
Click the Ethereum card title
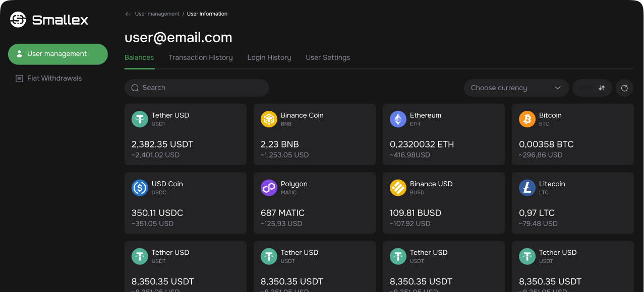(426, 115)
